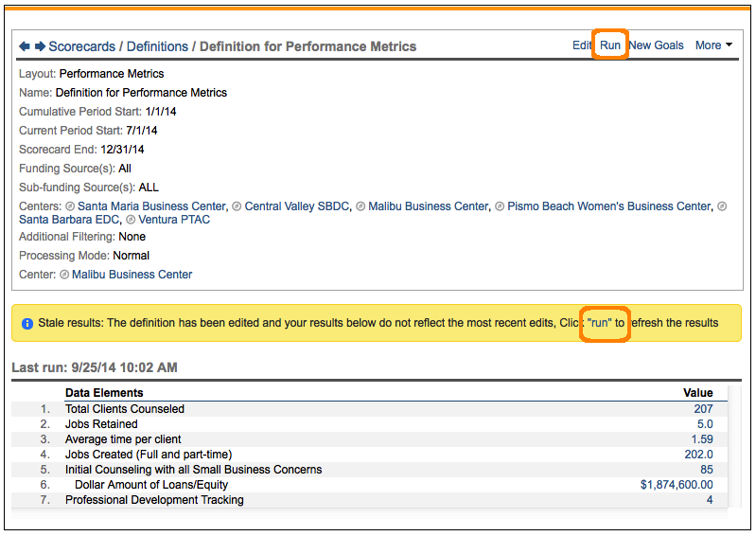
Task: Click the $1,874,600.00 loans value
Action: click(x=677, y=485)
